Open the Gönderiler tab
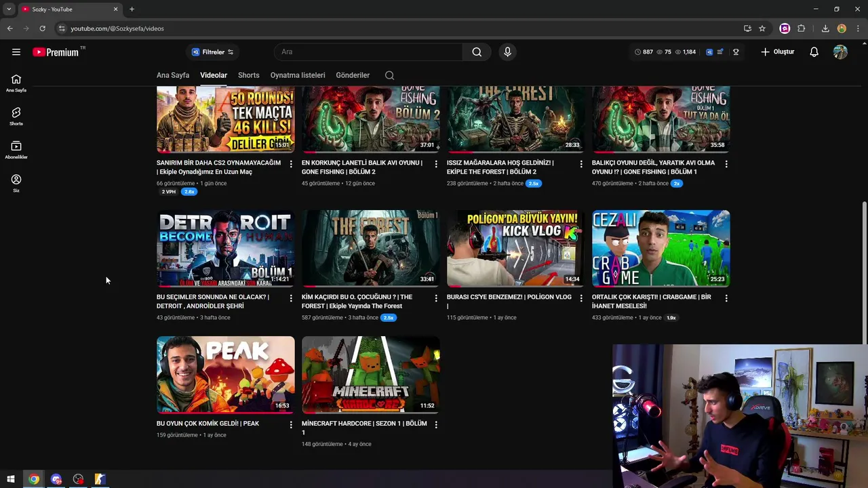This screenshot has width=868, height=488. point(353,75)
